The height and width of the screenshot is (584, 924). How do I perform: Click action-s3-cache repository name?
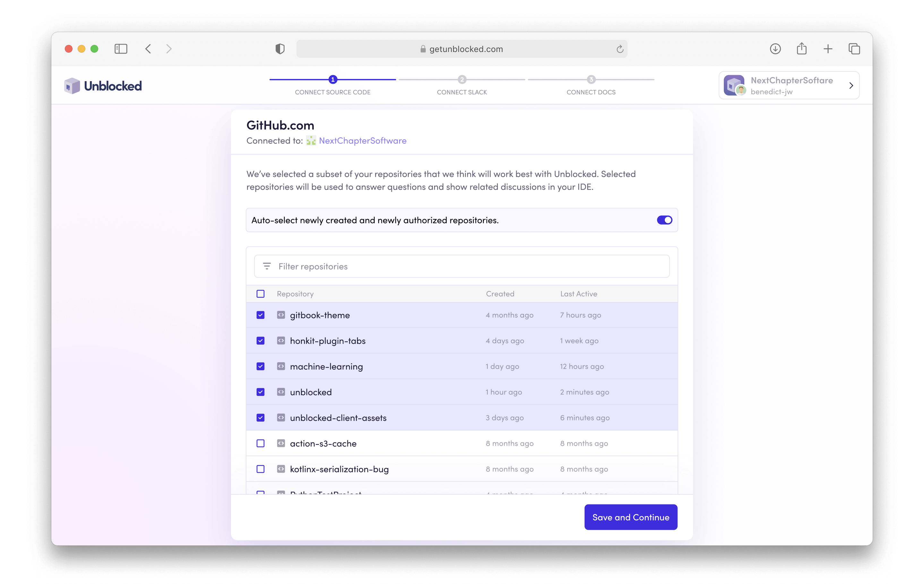click(323, 443)
